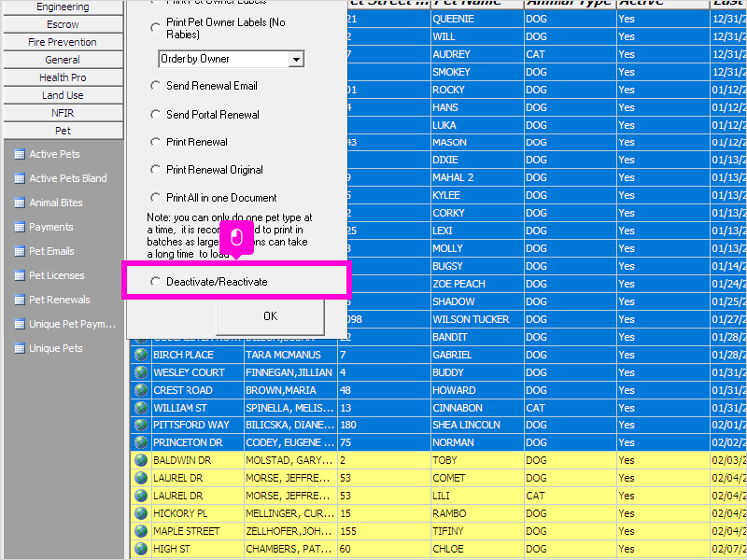This screenshot has width=747, height=560.
Task: Select owner cell FINNEGAN,JILLIAN
Action: pos(290,372)
